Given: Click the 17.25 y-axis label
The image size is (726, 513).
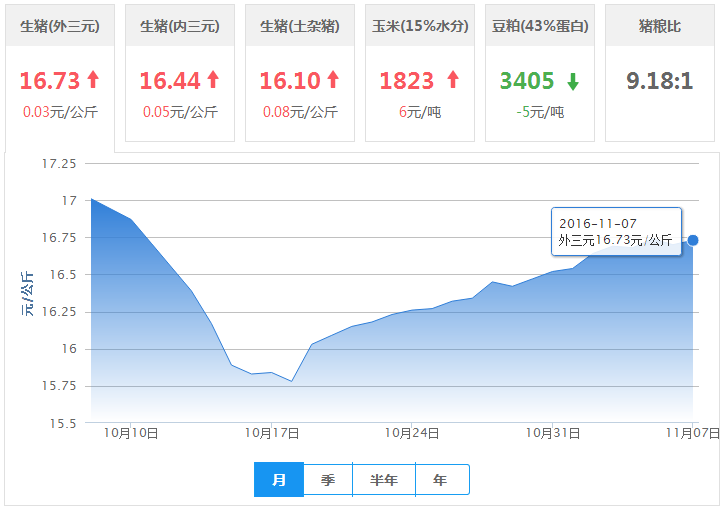Looking at the screenshot, I should click(x=59, y=163).
